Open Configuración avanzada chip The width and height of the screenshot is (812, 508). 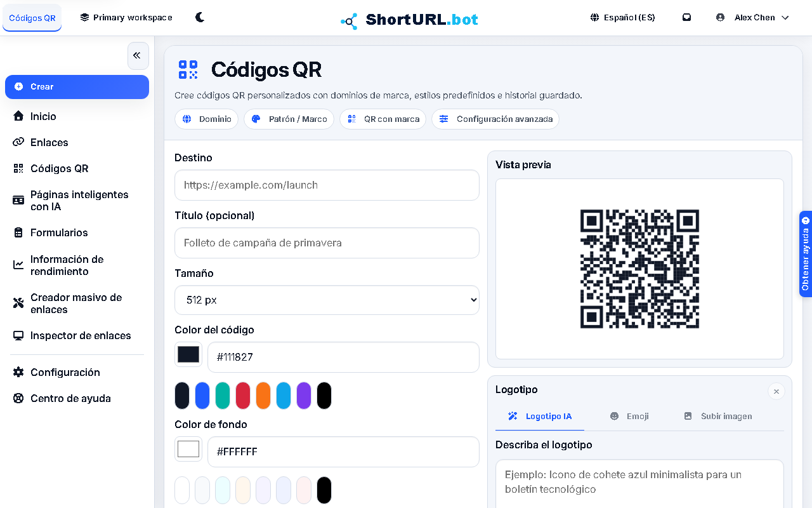click(x=495, y=119)
